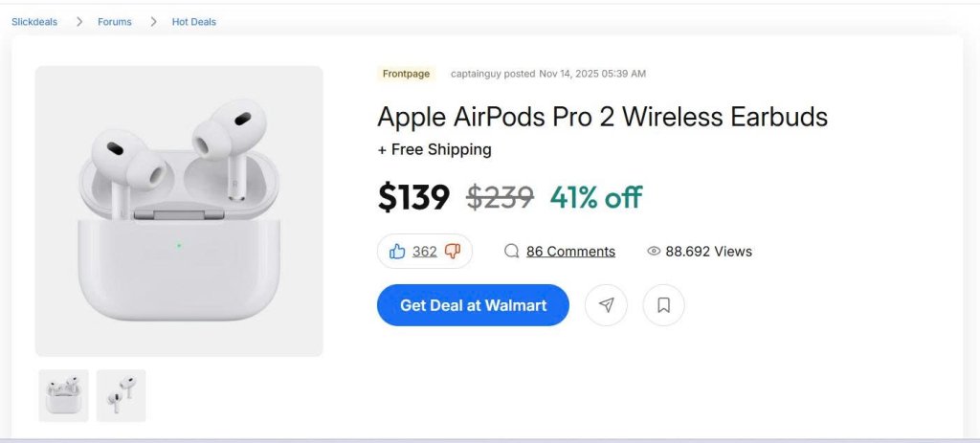Click the Frontpage badge
The image size is (980, 443).
406,74
